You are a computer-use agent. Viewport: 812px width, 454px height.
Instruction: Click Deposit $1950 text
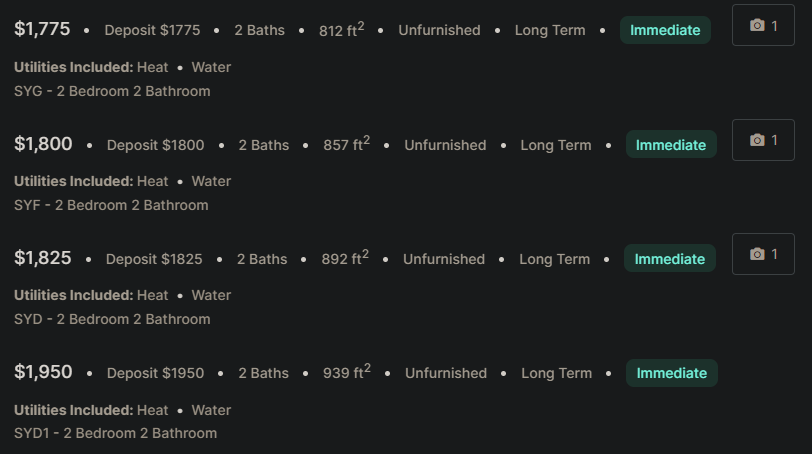(155, 373)
